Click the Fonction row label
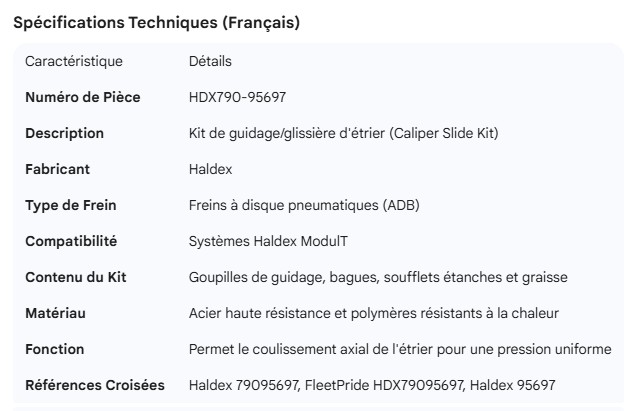Image resolution: width=631 pixels, height=411 pixels. click(55, 350)
